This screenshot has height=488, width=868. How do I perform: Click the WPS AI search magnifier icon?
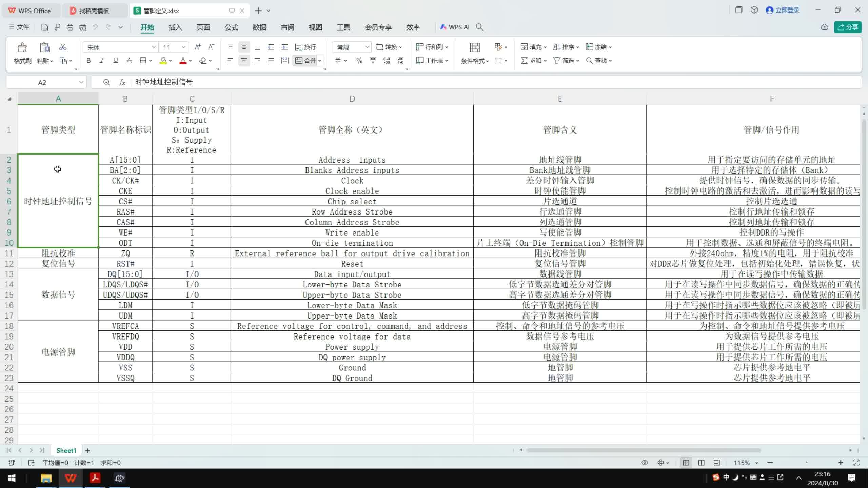pyautogui.click(x=479, y=27)
